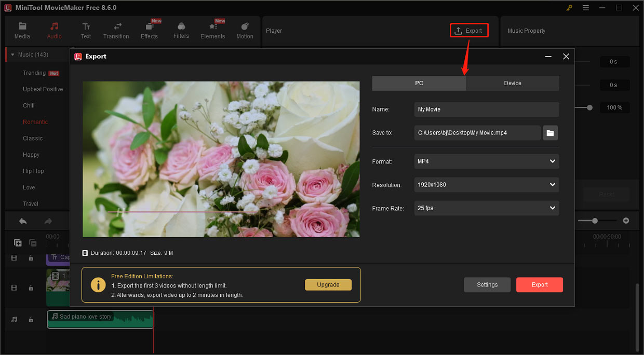Select the caption clip on the text track
The height and width of the screenshot is (355, 644).
[58, 257]
